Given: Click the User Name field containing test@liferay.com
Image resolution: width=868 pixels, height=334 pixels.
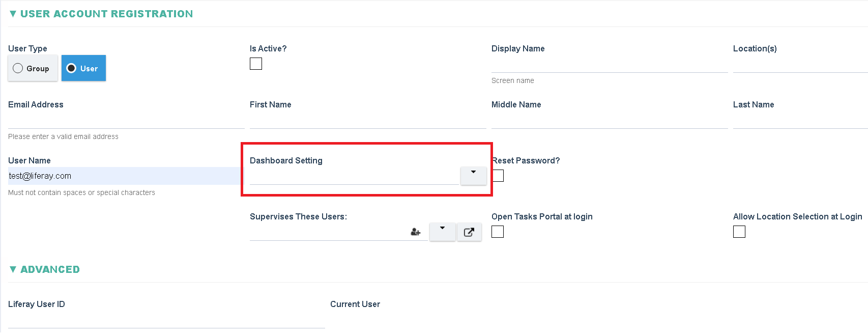Looking at the screenshot, I should (x=125, y=176).
